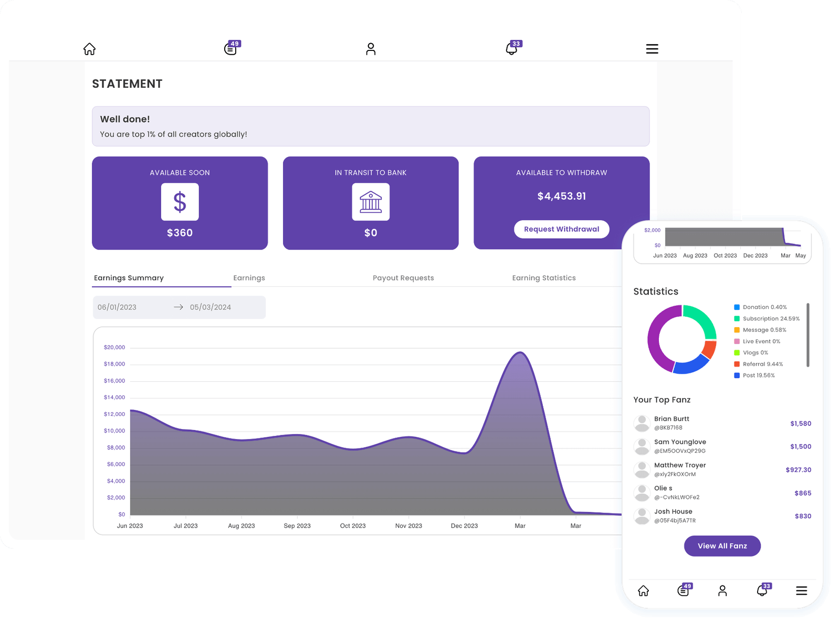Click the Request Withdrawal button
This screenshot has width=840, height=627.
(x=561, y=229)
